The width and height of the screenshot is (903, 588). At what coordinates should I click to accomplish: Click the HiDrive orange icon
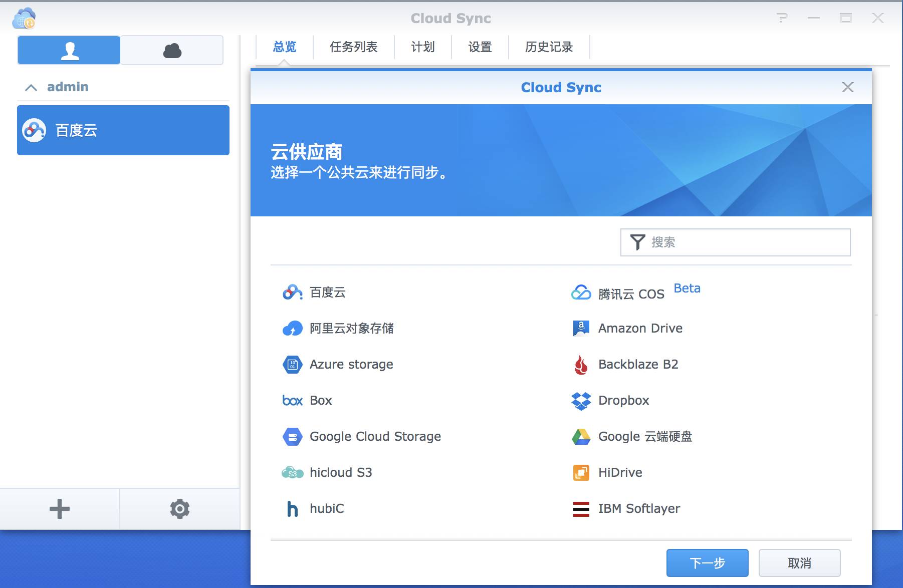point(581,472)
